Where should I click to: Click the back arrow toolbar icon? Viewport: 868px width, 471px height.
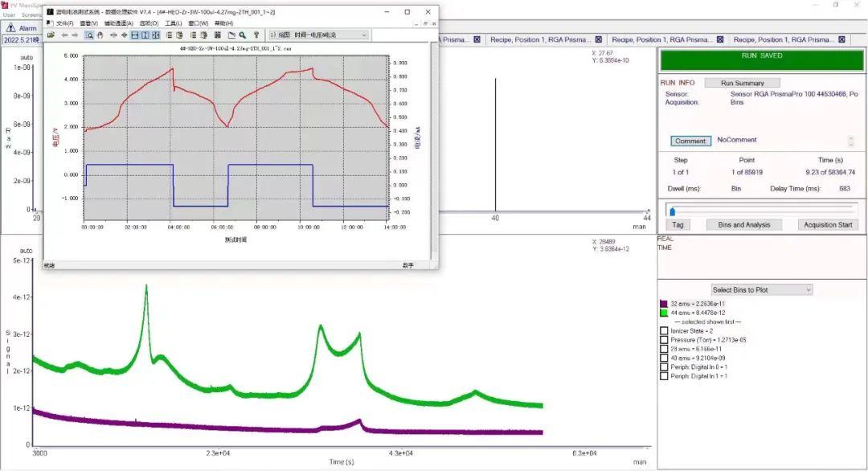coord(64,35)
